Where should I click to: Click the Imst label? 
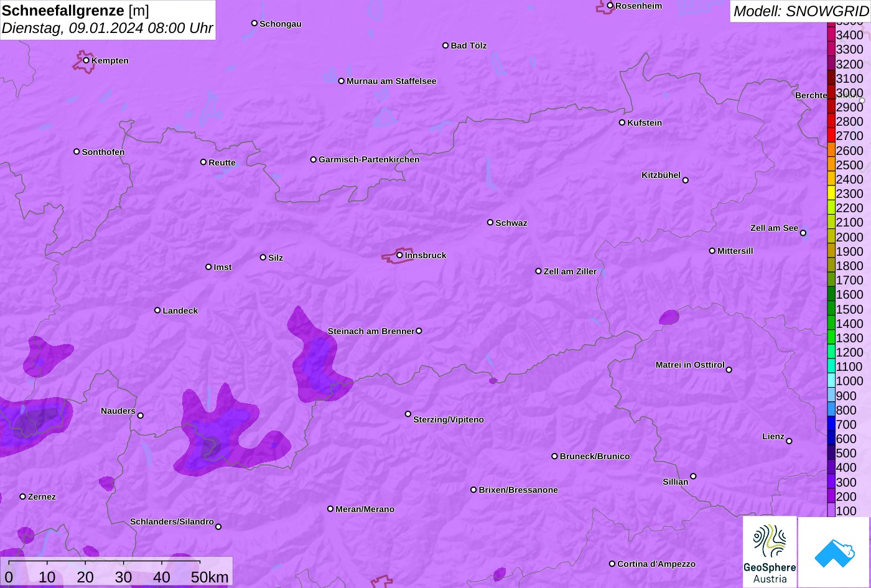click(223, 267)
